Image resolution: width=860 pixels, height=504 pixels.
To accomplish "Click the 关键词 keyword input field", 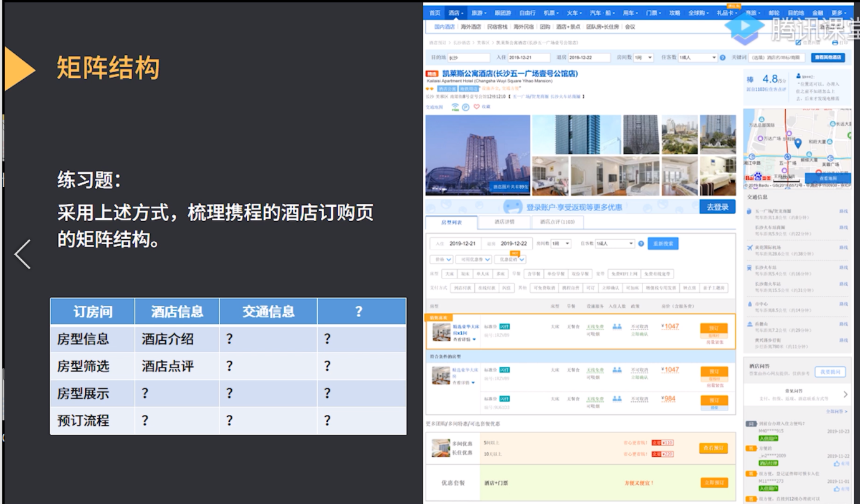I will (x=777, y=57).
